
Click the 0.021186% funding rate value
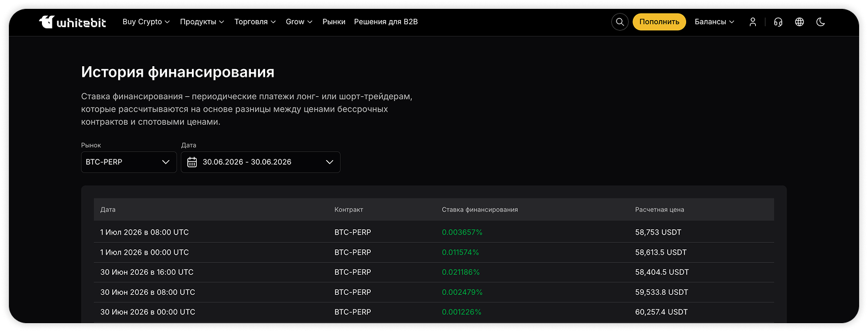point(461,272)
